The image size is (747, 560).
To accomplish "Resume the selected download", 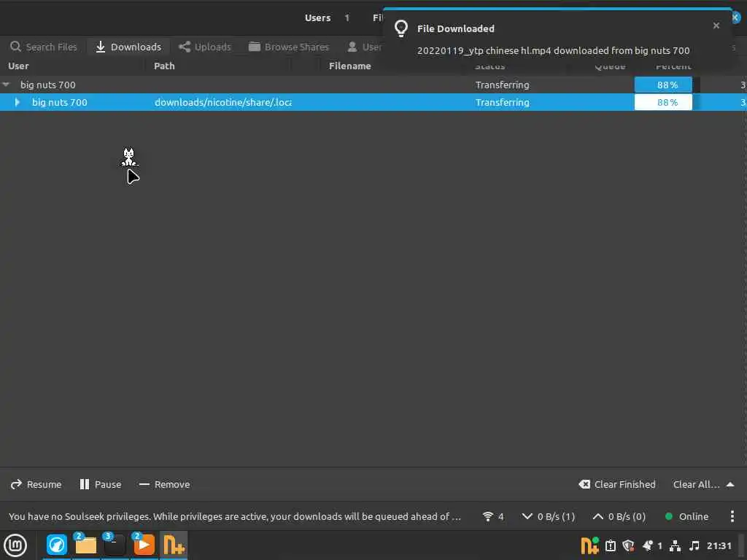I will tap(36, 484).
